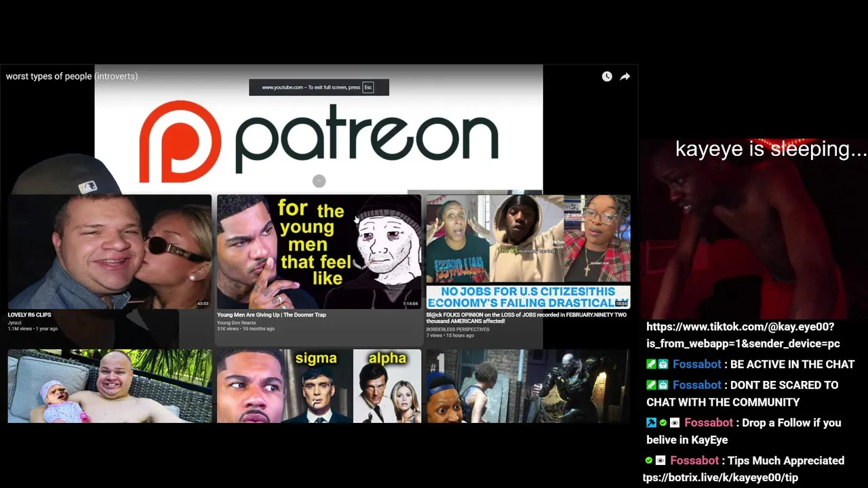The image size is (868, 488).
Task: Click the video title 'worst types of people (introverts)'
Action: coord(72,76)
